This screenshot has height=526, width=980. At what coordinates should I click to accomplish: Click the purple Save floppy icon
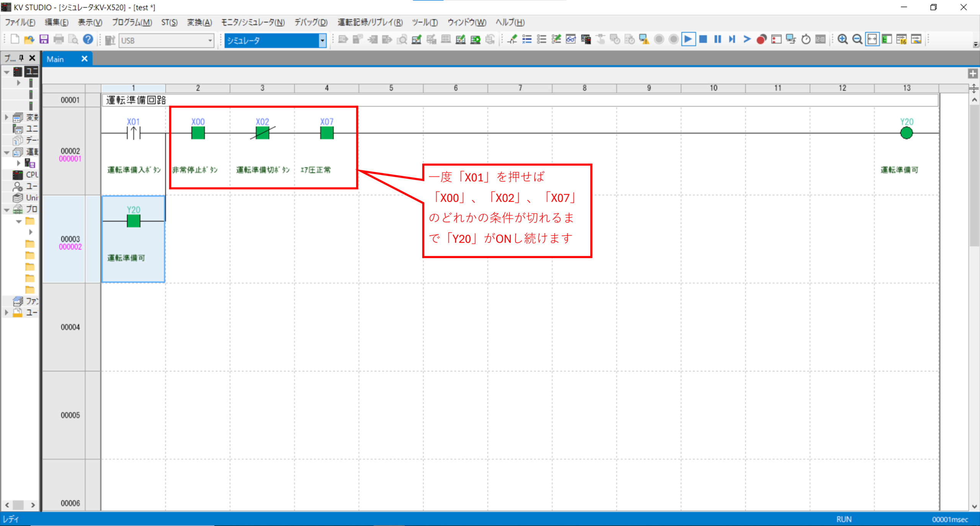click(44, 39)
